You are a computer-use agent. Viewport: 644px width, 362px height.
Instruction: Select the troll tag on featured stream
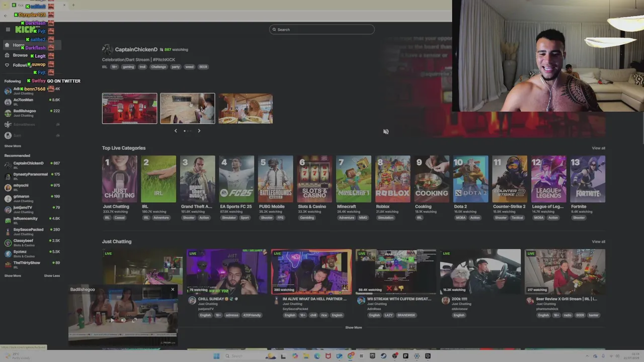pos(142,67)
